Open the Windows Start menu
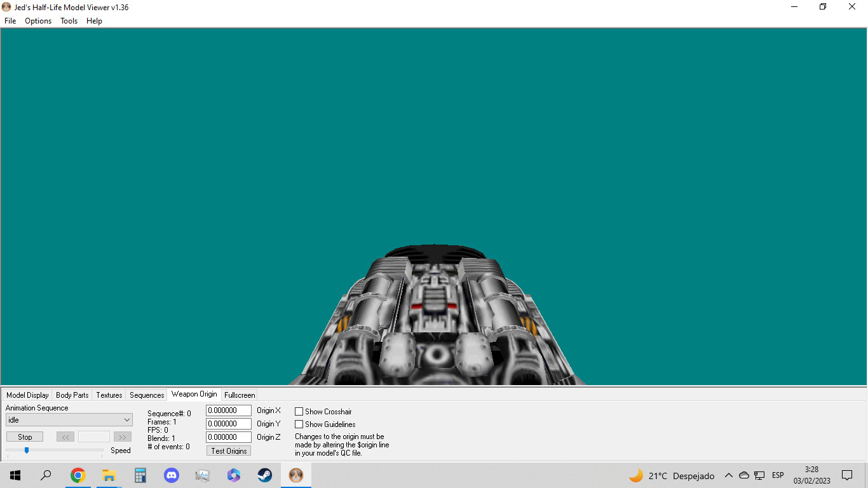 (15, 475)
